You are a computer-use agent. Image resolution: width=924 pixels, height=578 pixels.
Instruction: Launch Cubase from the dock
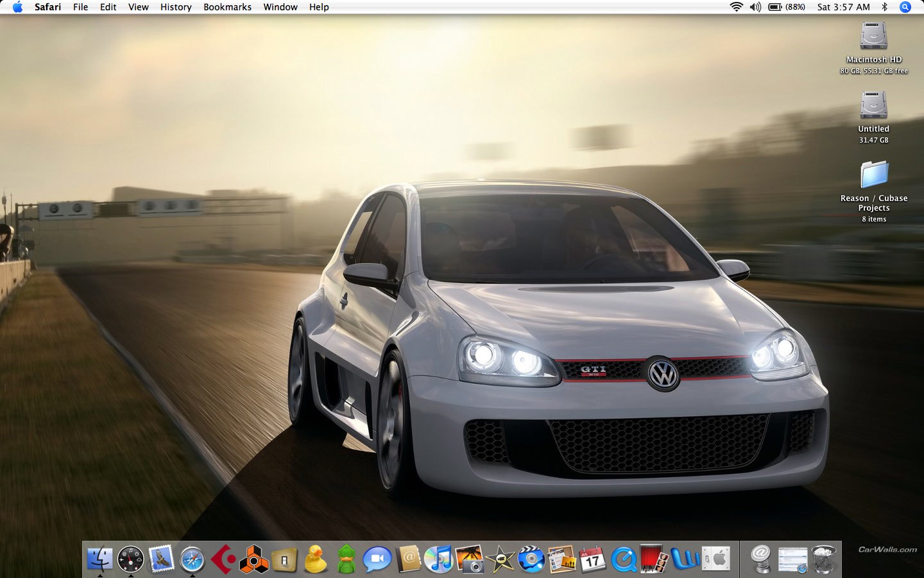pos(223,559)
